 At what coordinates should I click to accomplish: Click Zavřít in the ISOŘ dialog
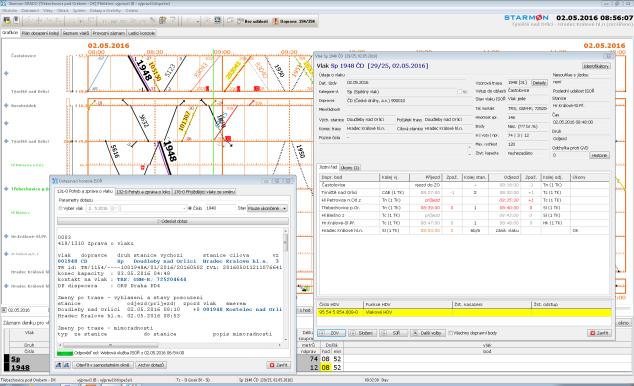click(279, 365)
